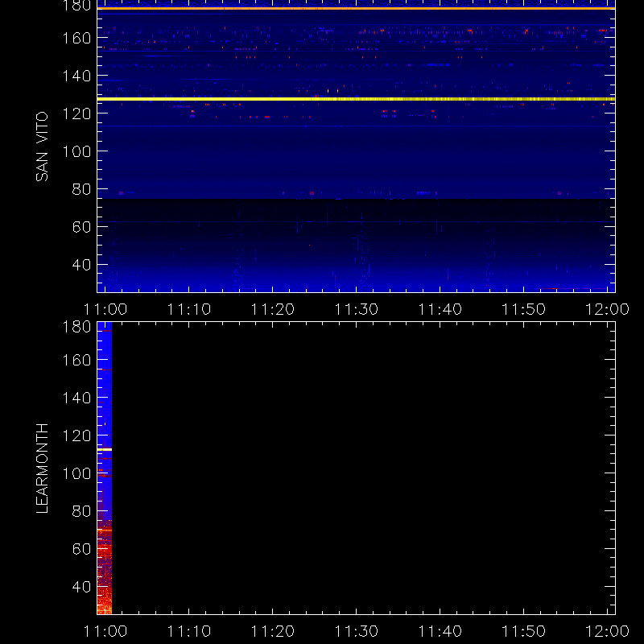Select the 160 tick label on SAN VITO plot
This screenshot has height=644, width=644.
coord(76,38)
